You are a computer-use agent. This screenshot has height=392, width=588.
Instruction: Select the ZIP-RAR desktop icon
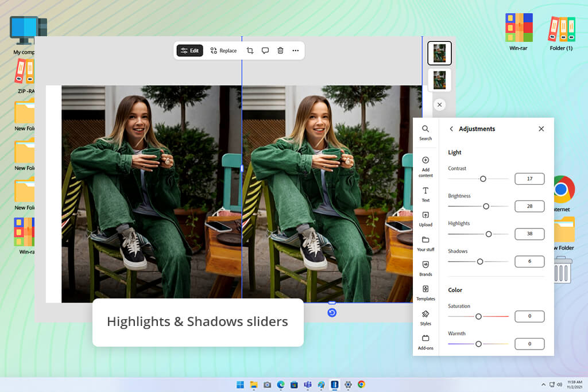pyautogui.click(x=25, y=76)
